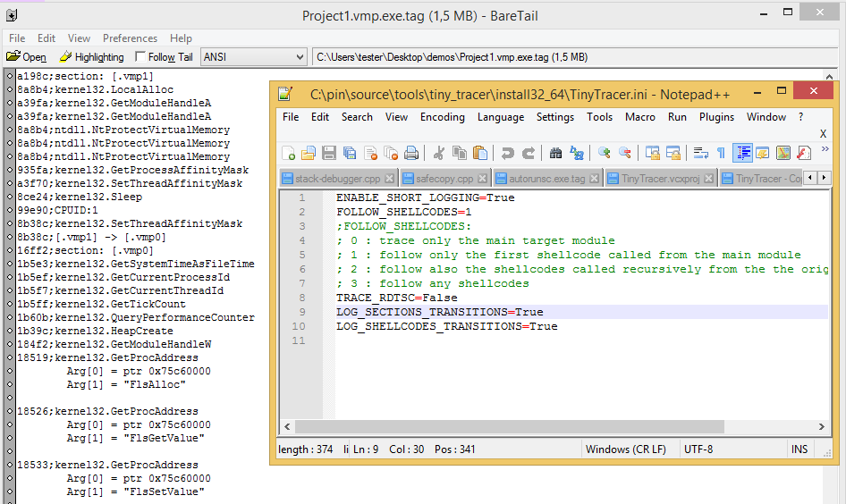Click the Save icon in Notepad++ toolbar
This screenshot has width=846, height=504.
coord(329,153)
